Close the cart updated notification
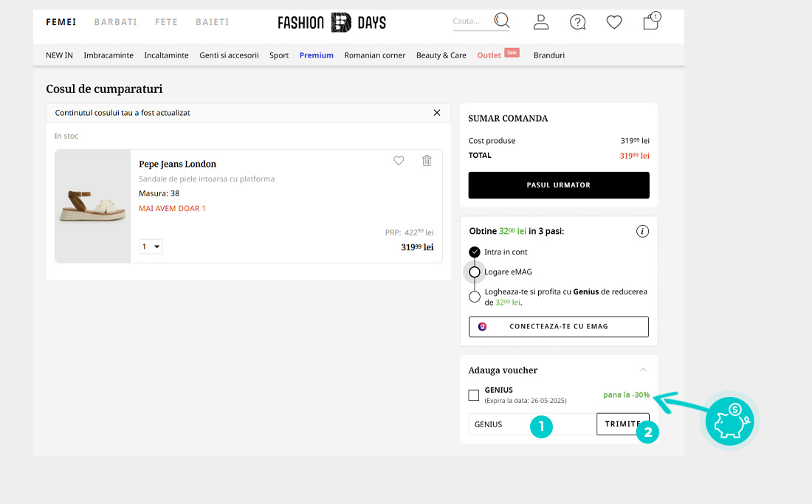This screenshot has height=504, width=812. (x=436, y=113)
